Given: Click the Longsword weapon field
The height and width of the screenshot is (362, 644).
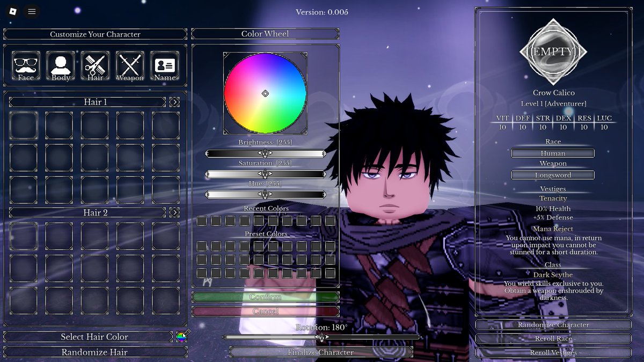Looking at the screenshot, I should coord(553,175).
